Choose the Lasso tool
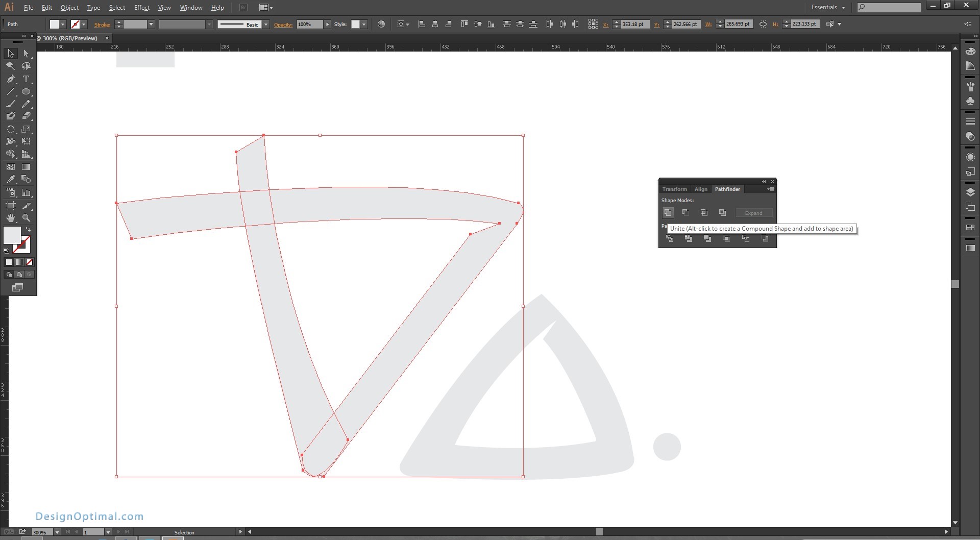This screenshot has height=540, width=980. click(26, 66)
